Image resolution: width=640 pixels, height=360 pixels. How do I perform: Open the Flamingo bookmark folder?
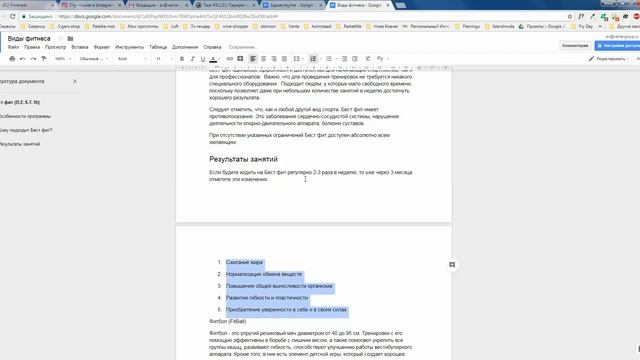pos(468,26)
